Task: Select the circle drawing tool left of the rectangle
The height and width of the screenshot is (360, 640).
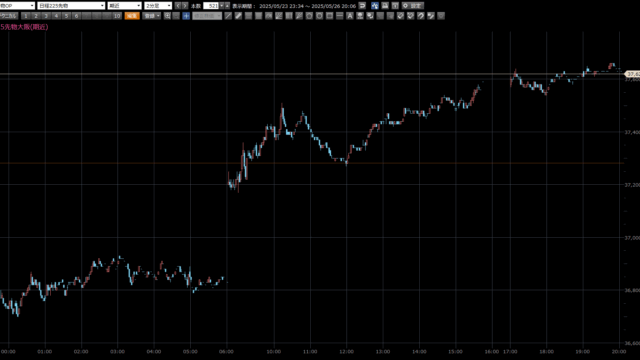Action: pos(319,16)
